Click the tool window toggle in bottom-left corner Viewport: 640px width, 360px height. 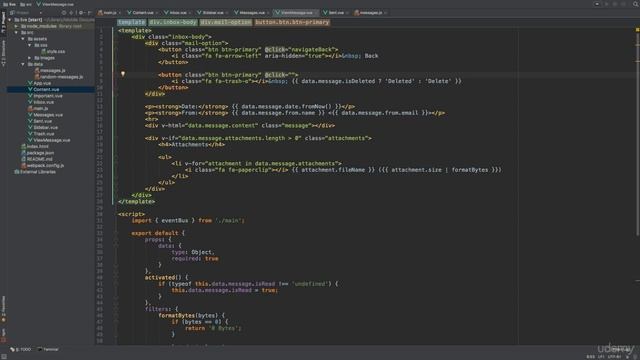pos(4,356)
